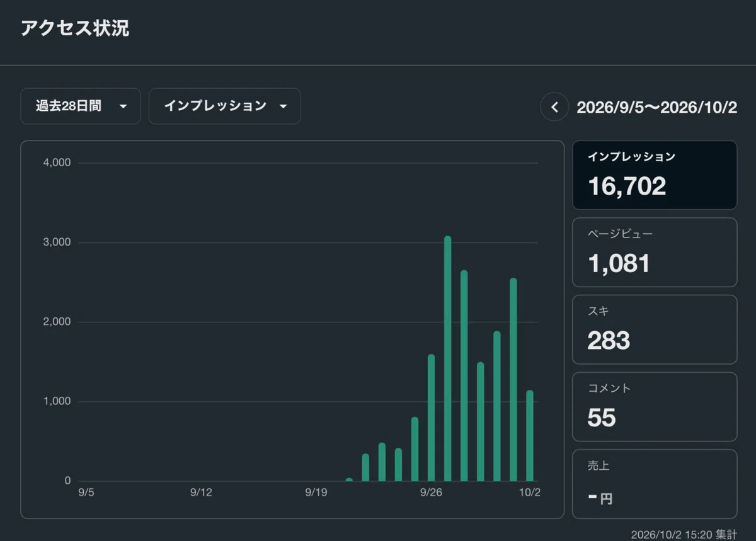The width and height of the screenshot is (756, 541).
Task: Click the 1,000 y-axis label
Action: click(x=57, y=401)
